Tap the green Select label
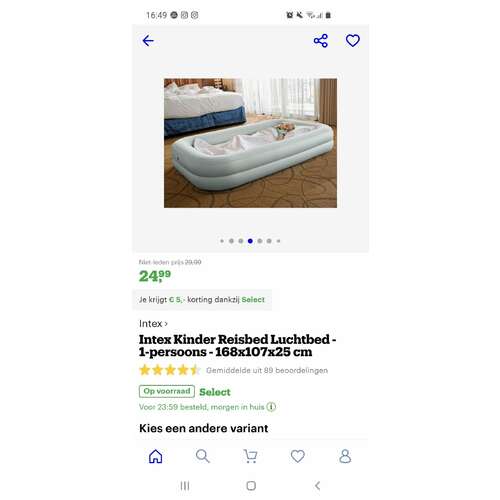 (215, 392)
